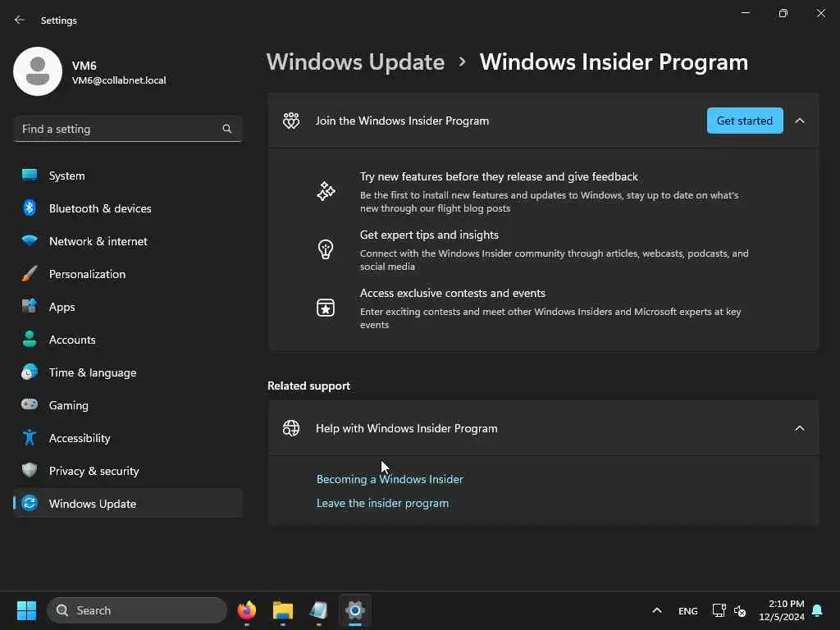Click the network display icon in system tray
Screen dimensions: 840x630
tap(719, 610)
